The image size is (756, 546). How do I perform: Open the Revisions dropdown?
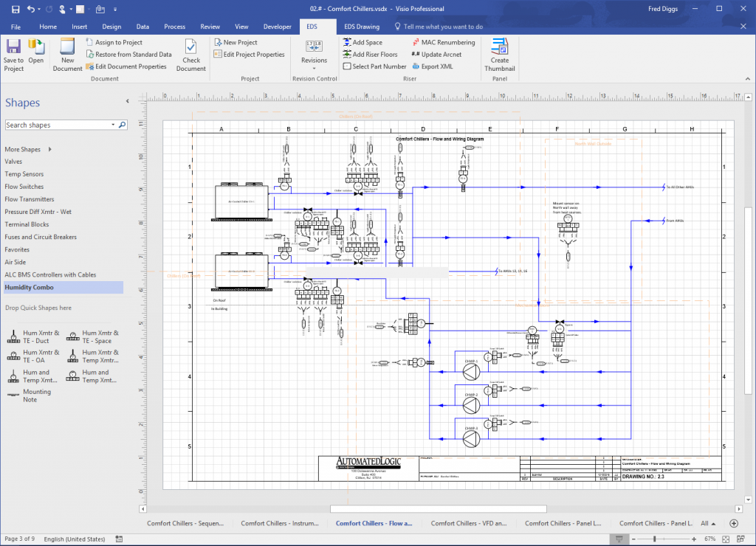pyautogui.click(x=314, y=55)
